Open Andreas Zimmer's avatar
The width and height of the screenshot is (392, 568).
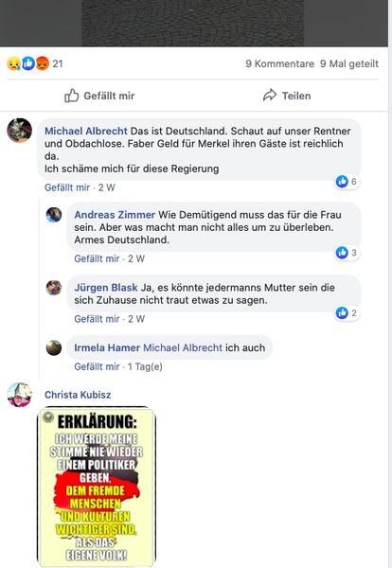[x=54, y=215]
